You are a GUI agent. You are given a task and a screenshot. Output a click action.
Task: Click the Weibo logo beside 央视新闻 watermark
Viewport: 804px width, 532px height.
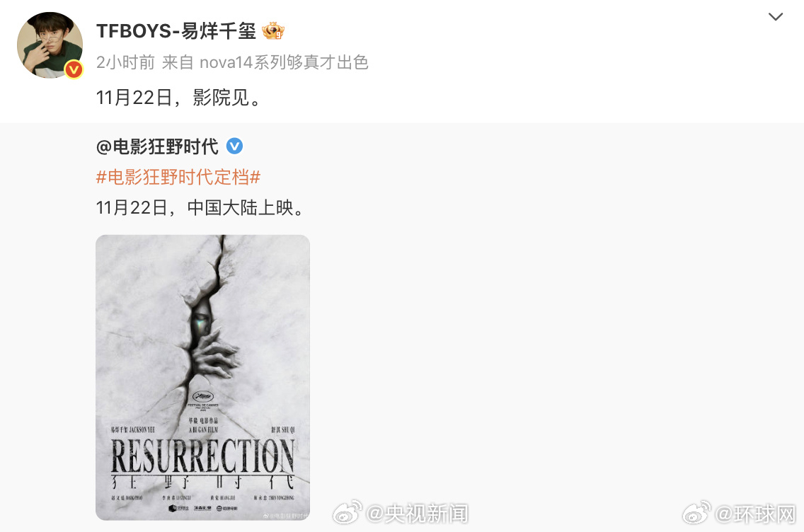click(x=347, y=512)
